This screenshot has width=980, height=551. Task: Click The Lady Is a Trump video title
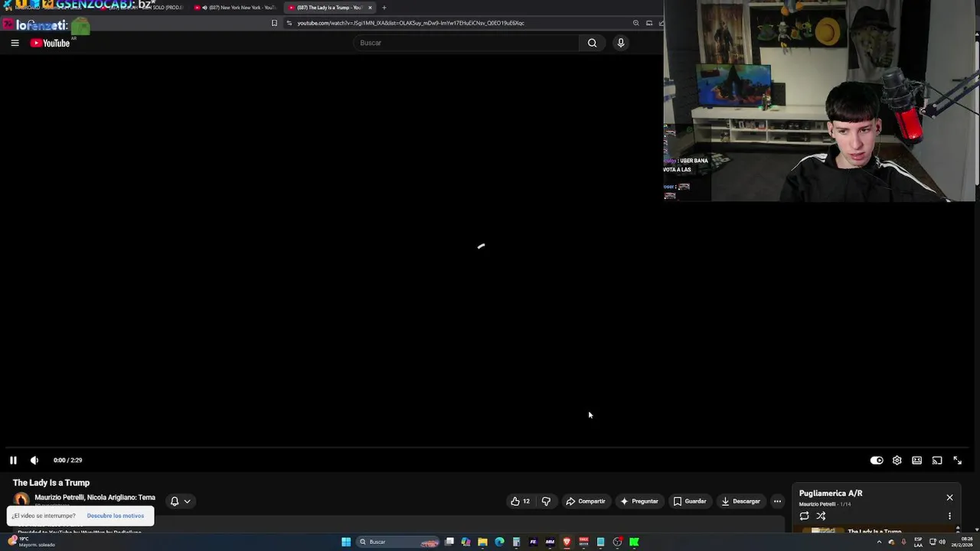(x=51, y=483)
